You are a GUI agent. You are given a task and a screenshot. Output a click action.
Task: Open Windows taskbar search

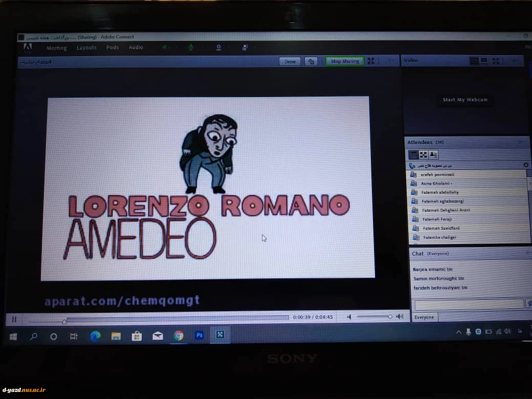coord(34,337)
